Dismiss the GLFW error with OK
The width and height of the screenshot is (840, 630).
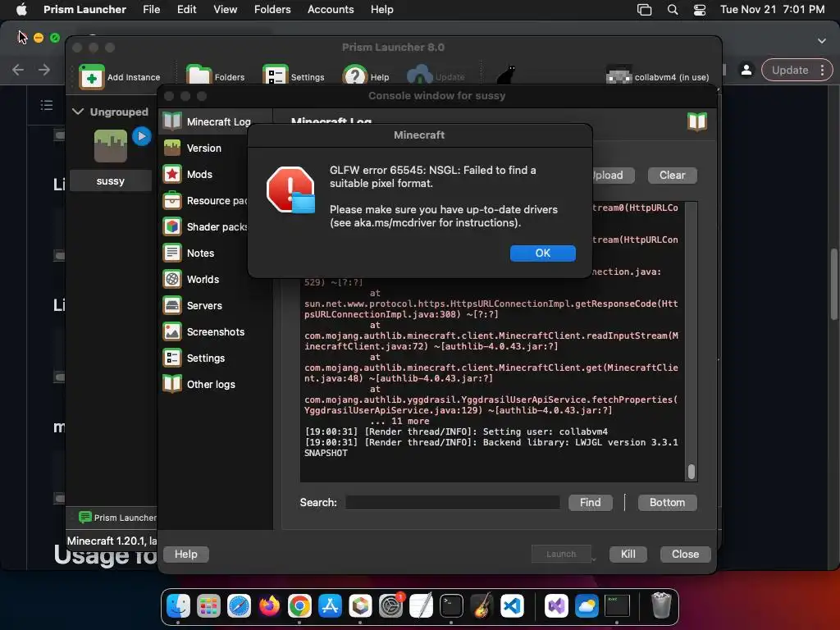543,253
